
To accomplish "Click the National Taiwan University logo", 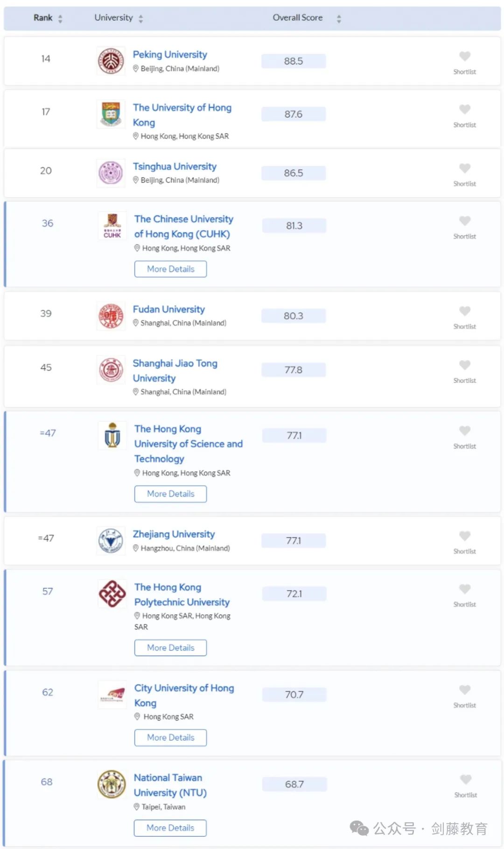I will tap(112, 785).
